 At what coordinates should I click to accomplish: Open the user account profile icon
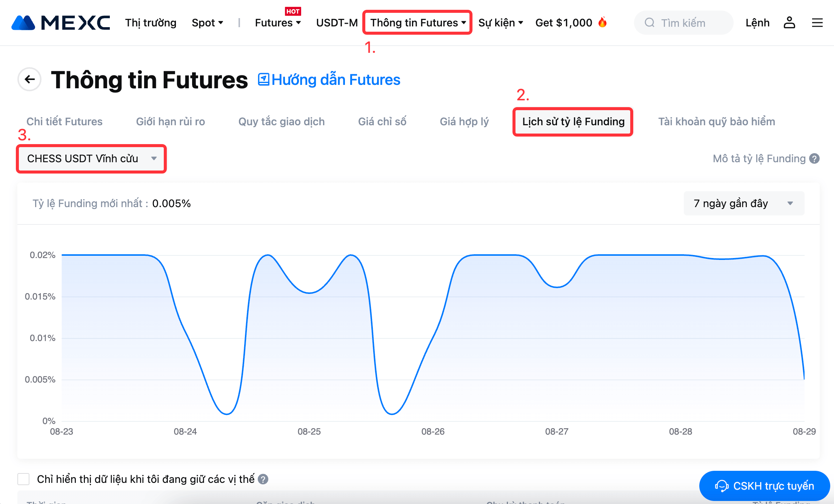(x=789, y=23)
